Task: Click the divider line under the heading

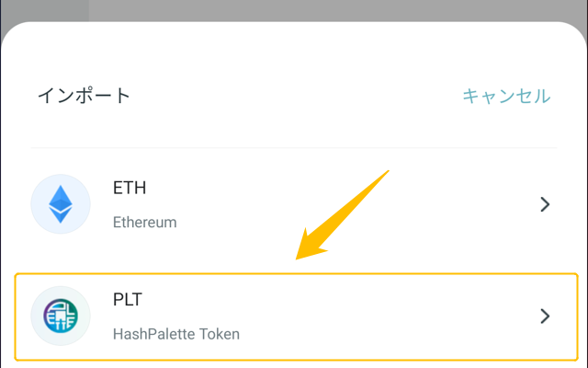Action: 294,147
